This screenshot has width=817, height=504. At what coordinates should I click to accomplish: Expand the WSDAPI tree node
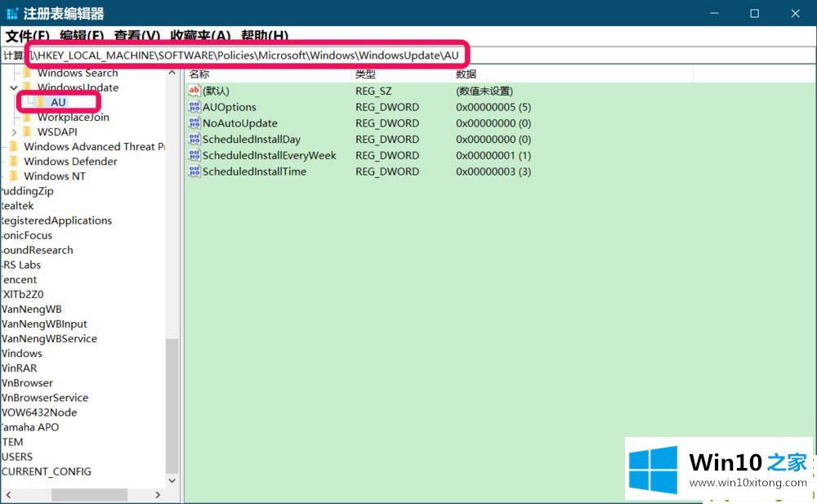(14, 132)
